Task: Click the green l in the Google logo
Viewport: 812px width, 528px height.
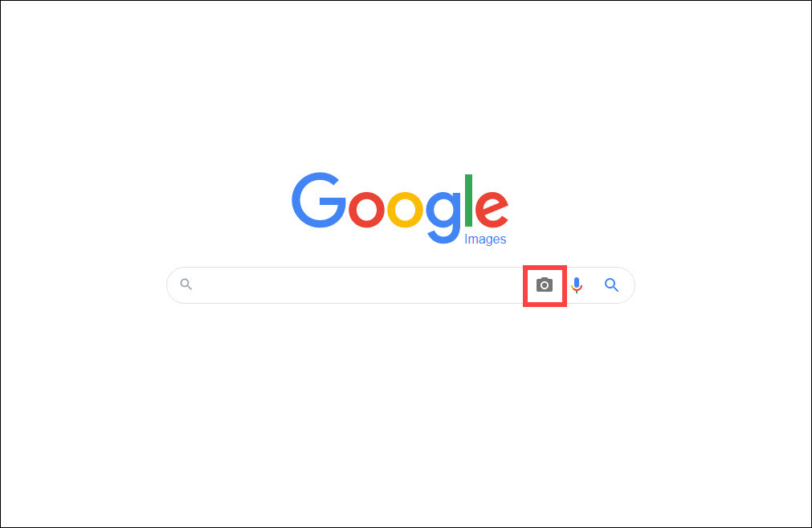Action: point(469,201)
